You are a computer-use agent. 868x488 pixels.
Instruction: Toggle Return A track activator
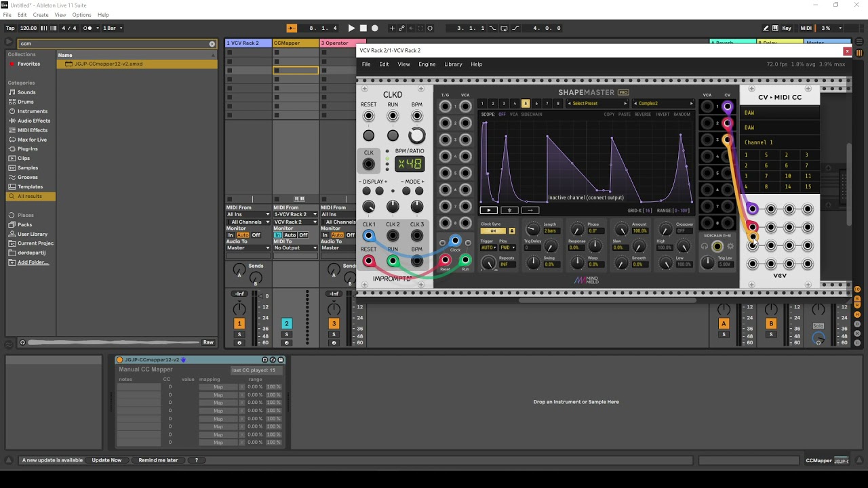point(724,324)
